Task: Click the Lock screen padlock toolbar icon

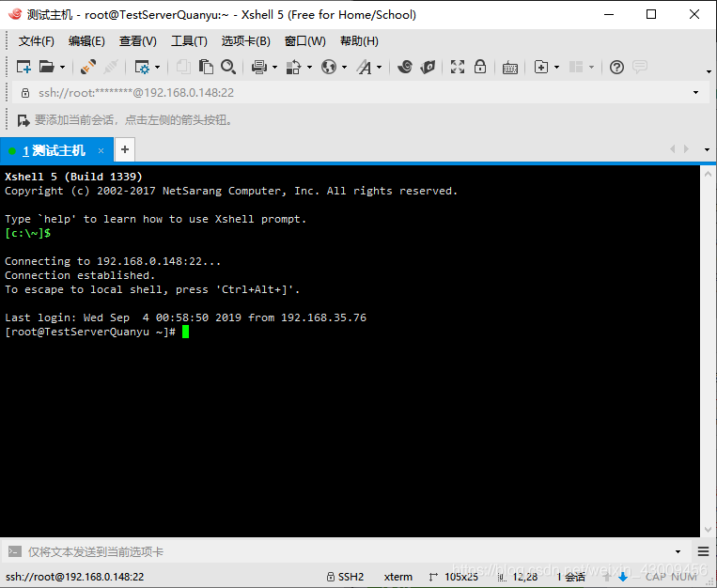Action: pos(479,67)
